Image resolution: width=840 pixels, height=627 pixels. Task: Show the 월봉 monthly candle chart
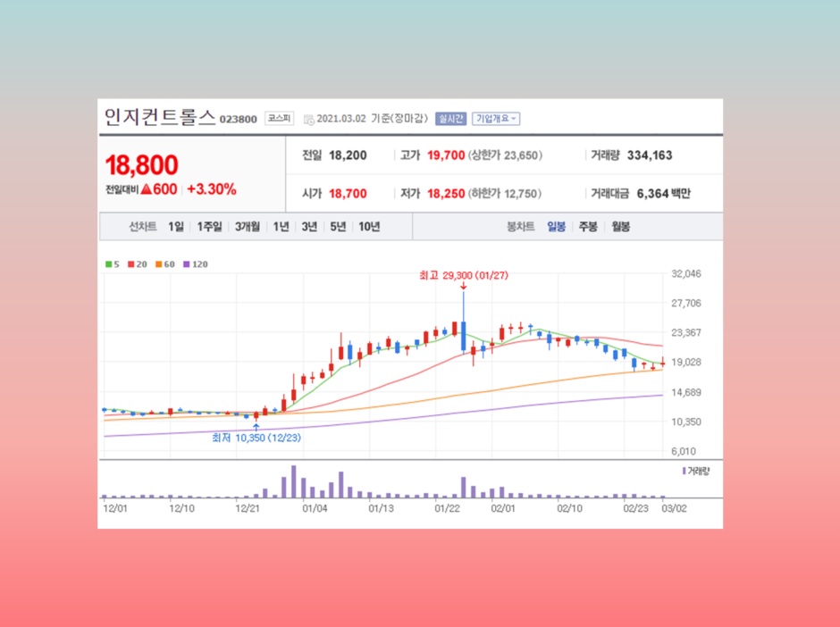(x=621, y=227)
